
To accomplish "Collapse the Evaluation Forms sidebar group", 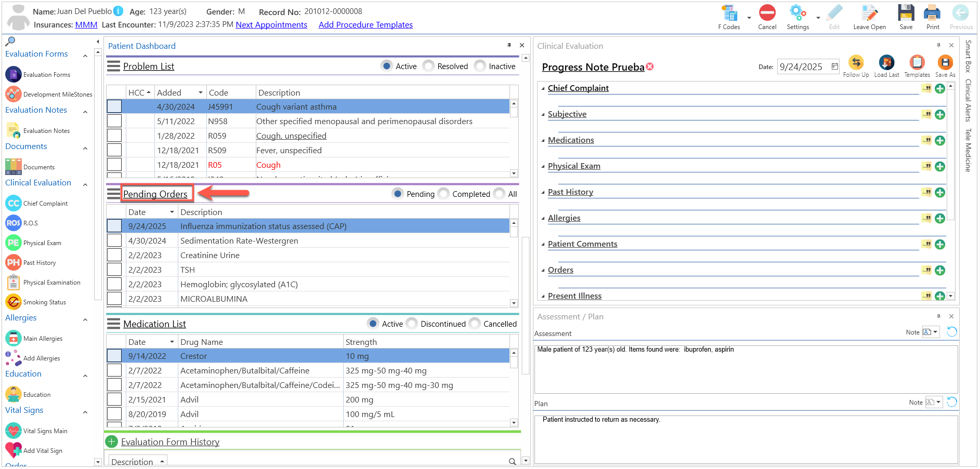I will (85, 55).
